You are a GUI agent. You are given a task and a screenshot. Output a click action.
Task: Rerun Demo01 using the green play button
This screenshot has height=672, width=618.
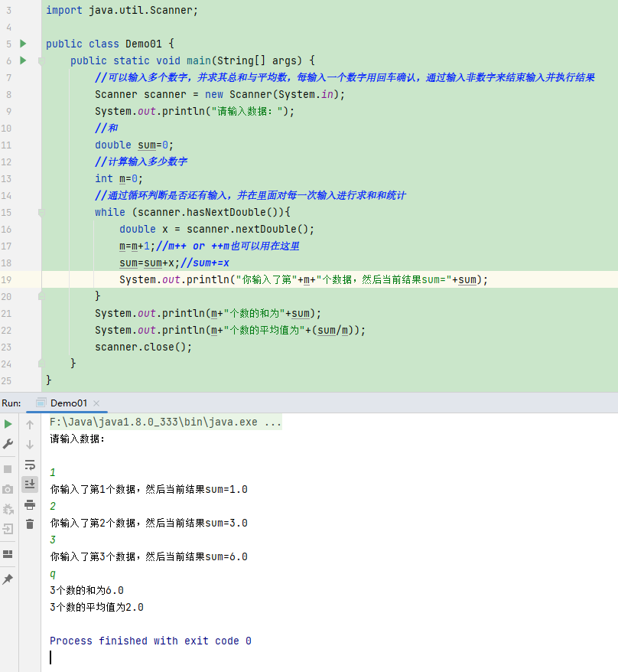[x=8, y=424]
